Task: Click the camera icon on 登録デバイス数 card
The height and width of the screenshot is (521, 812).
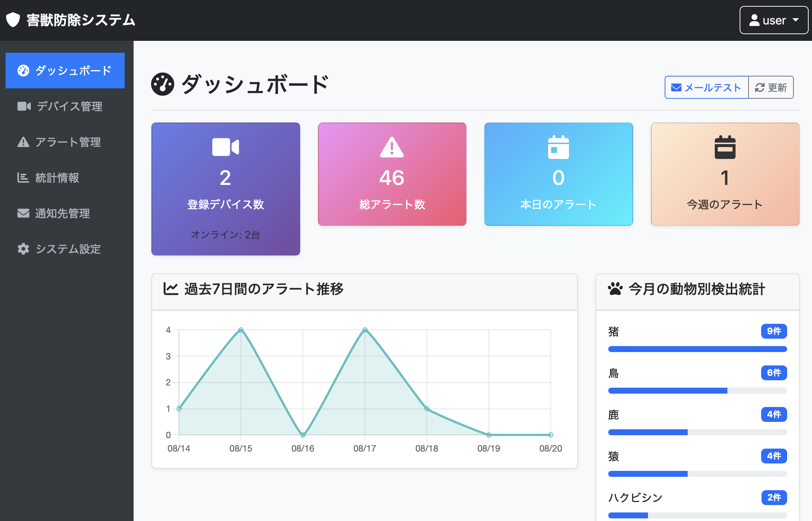Action: coord(226,147)
